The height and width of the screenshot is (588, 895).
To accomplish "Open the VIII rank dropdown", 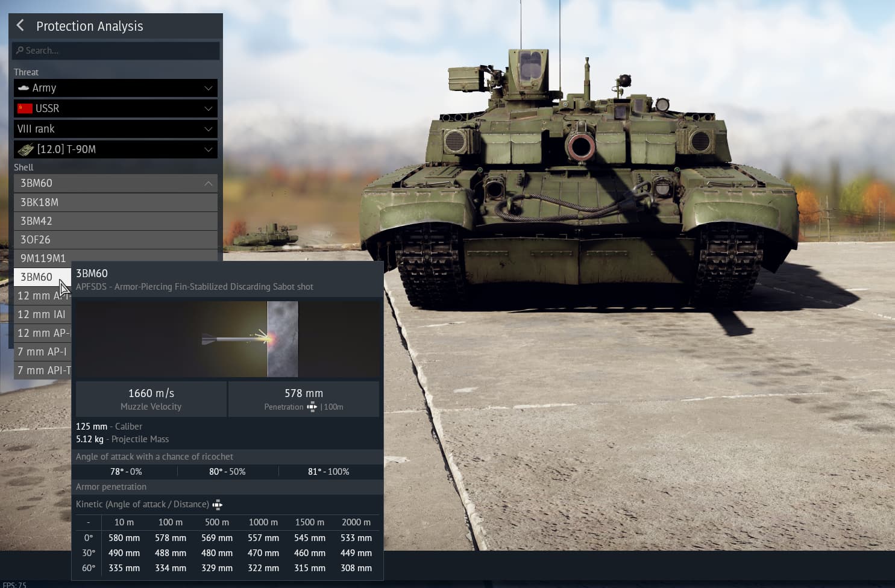I will pyautogui.click(x=116, y=129).
